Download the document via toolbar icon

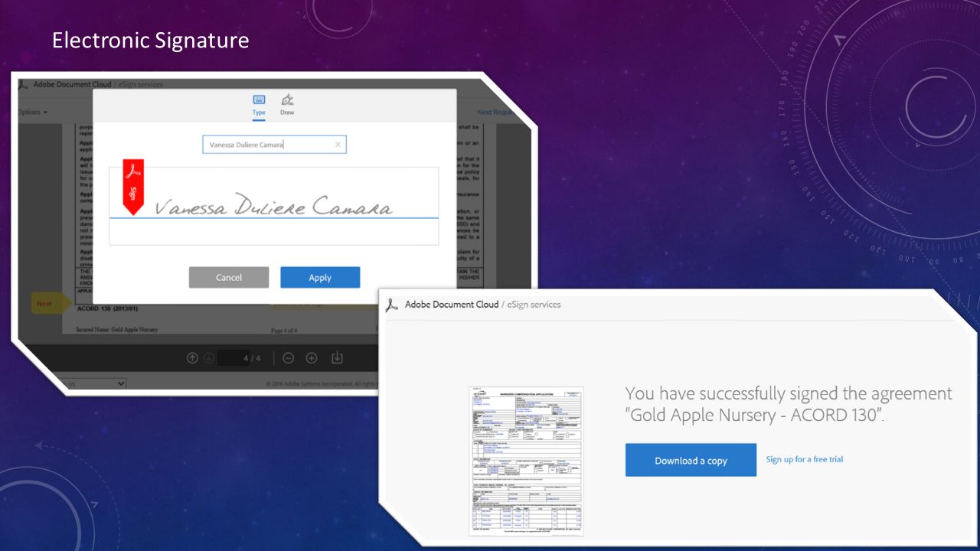coord(337,357)
